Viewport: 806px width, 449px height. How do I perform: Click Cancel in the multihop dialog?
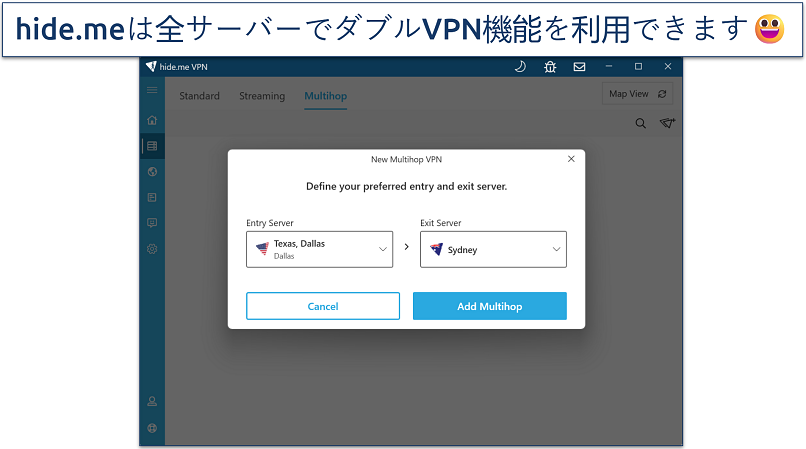tap(323, 306)
